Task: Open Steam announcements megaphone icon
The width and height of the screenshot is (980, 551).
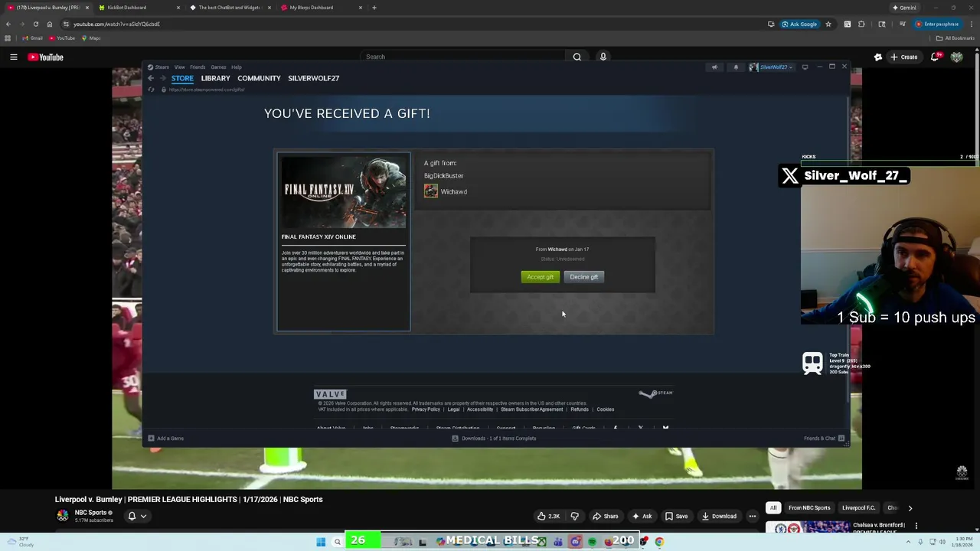Action: pos(714,67)
